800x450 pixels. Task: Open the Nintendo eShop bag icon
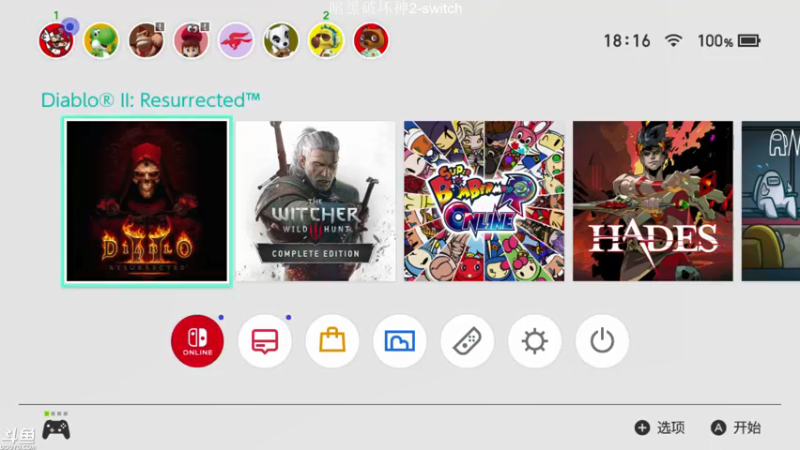332,341
